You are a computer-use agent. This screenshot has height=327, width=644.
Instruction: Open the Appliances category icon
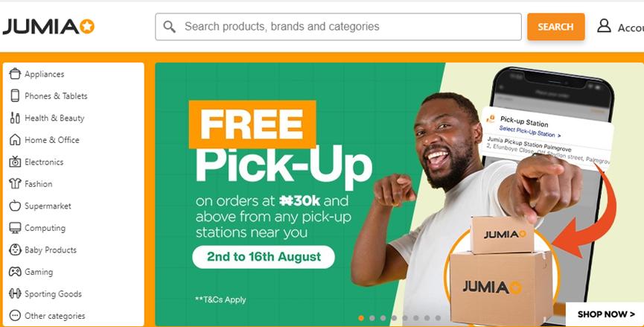point(15,74)
